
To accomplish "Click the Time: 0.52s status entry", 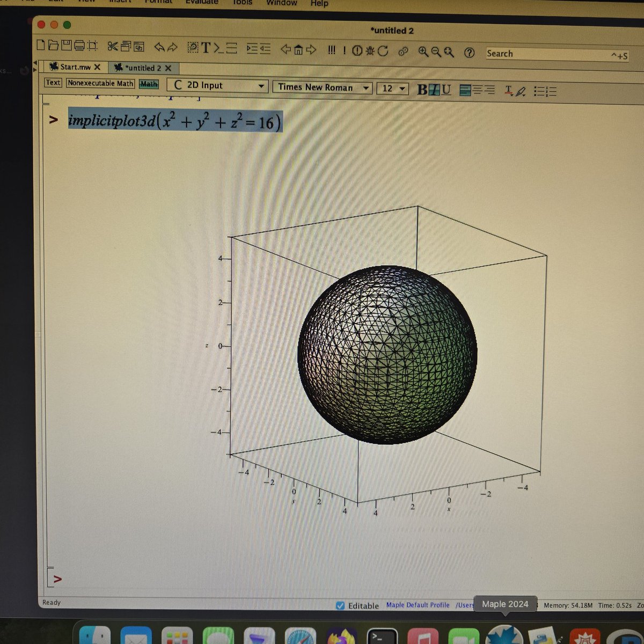I will coord(614,605).
